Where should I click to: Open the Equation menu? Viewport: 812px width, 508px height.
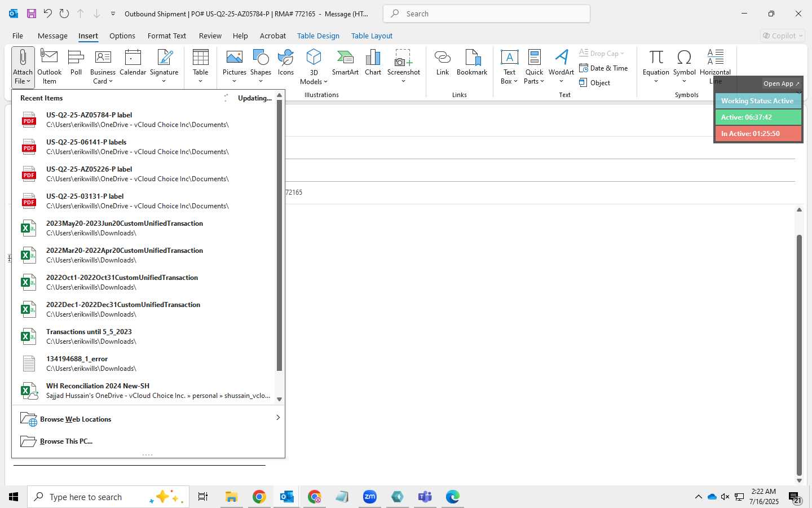point(656,67)
